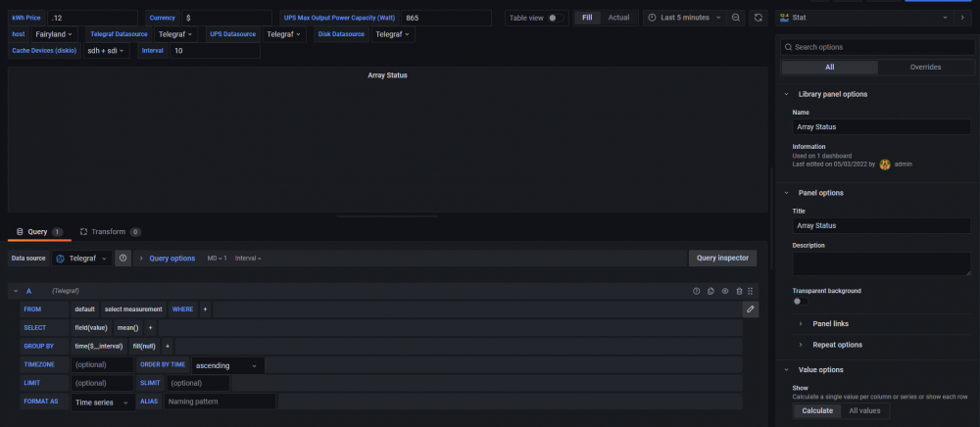Open the panel Data source Telegraf dropdown
Screen dimensions: 980x427
click(82, 258)
